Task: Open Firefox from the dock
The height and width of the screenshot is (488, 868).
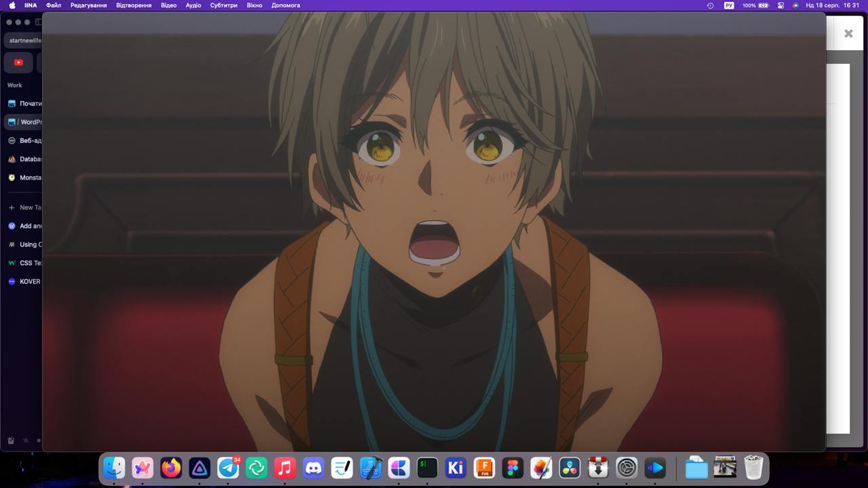Action: (171, 468)
